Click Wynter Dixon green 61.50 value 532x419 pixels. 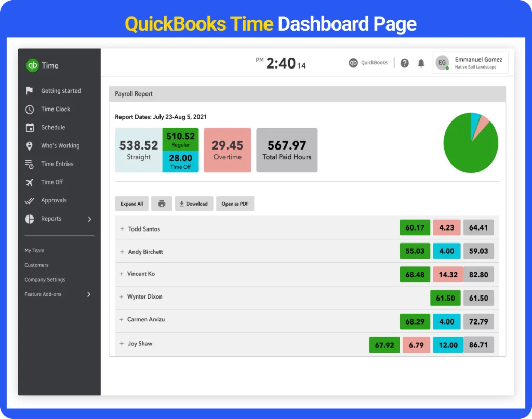coord(445,298)
